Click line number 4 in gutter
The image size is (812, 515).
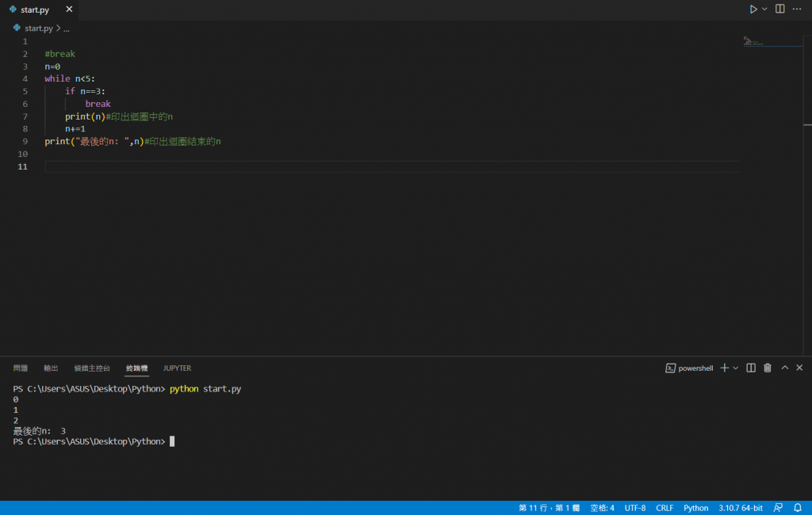[x=25, y=78]
